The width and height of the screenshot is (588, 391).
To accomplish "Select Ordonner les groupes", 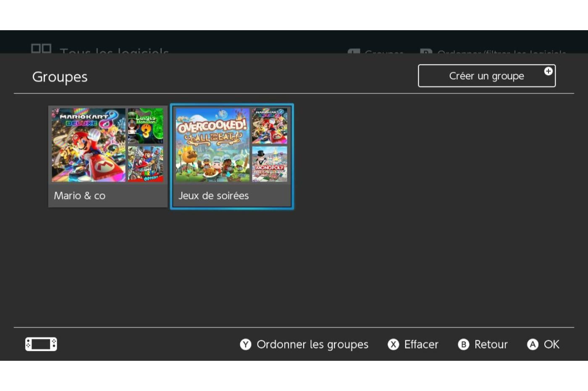I will pos(312,344).
